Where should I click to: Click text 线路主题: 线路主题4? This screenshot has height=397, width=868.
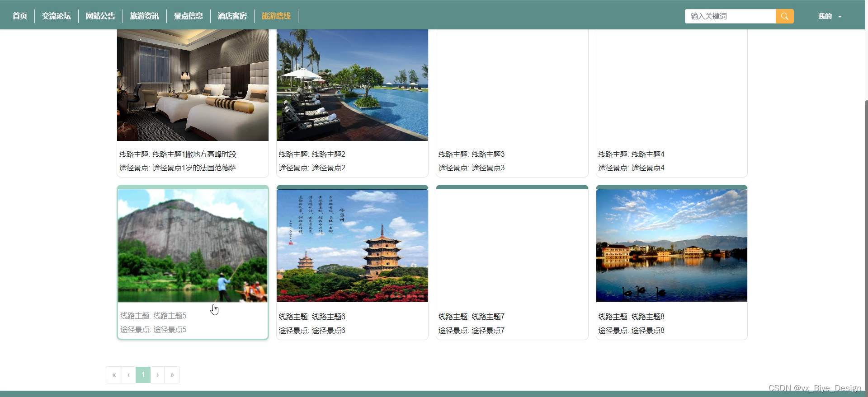[x=631, y=154]
